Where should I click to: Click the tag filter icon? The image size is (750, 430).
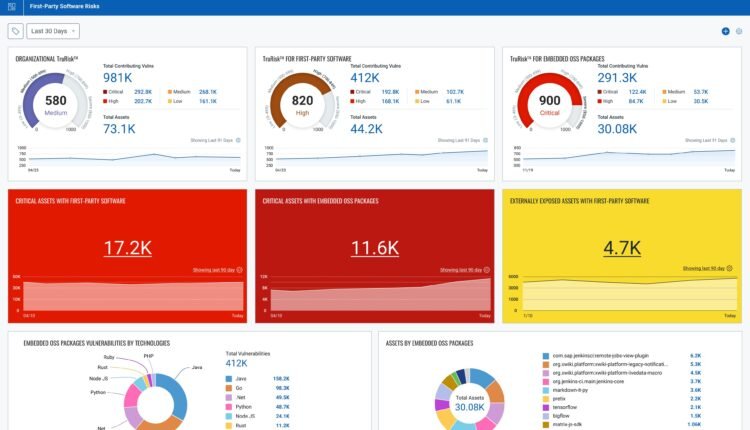click(x=14, y=31)
